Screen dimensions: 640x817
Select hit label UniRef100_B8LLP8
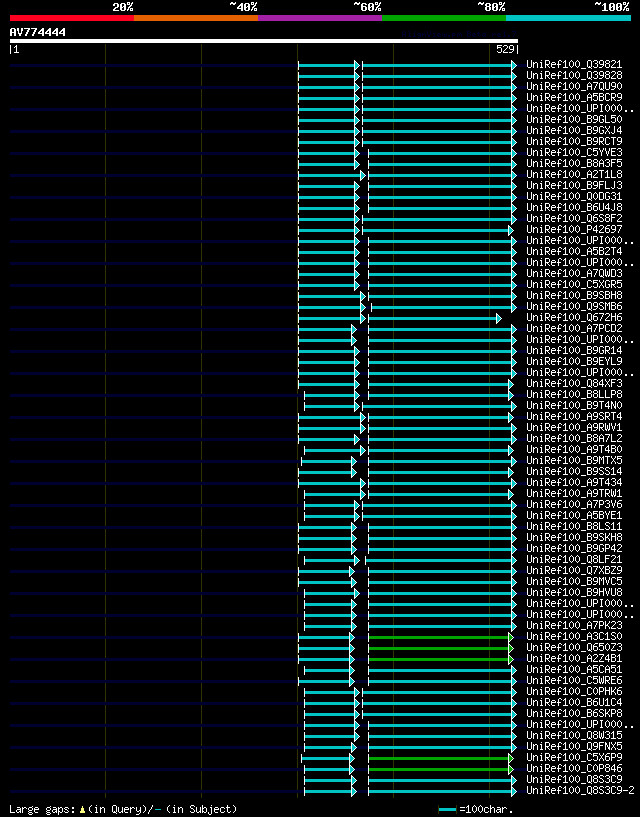574,394
